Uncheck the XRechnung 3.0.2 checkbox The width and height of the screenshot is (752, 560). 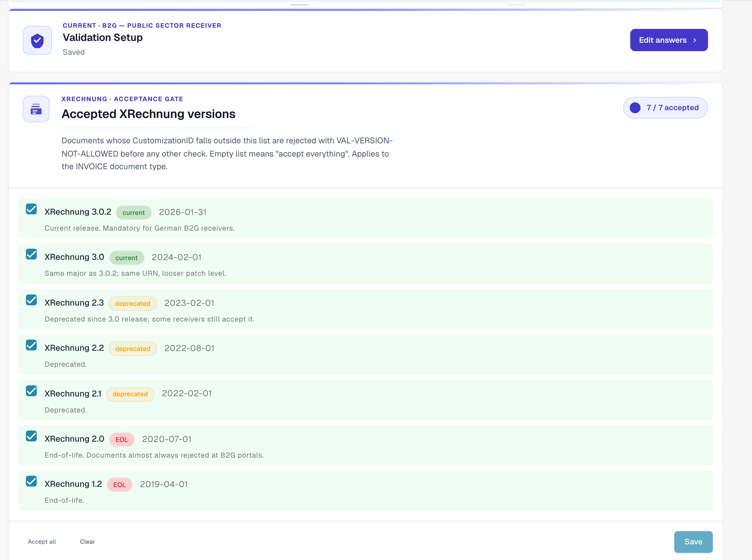[x=31, y=209]
